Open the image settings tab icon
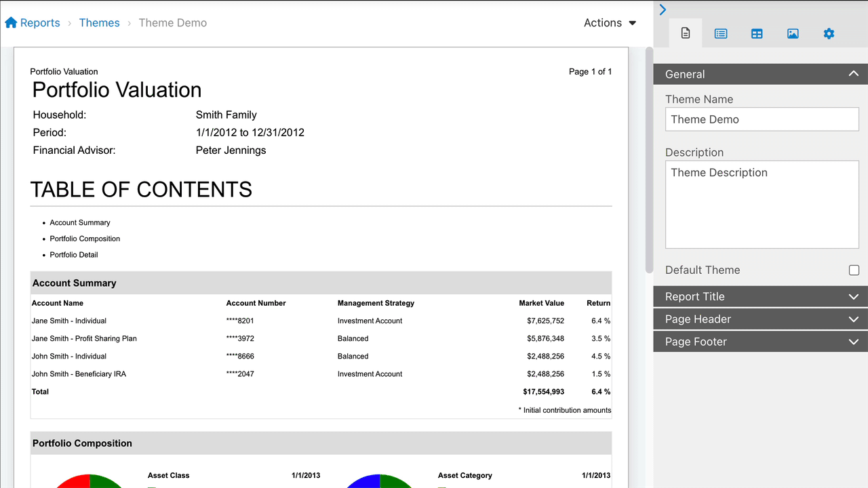The width and height of the screenshot is (868, 488). coord(793,33)
